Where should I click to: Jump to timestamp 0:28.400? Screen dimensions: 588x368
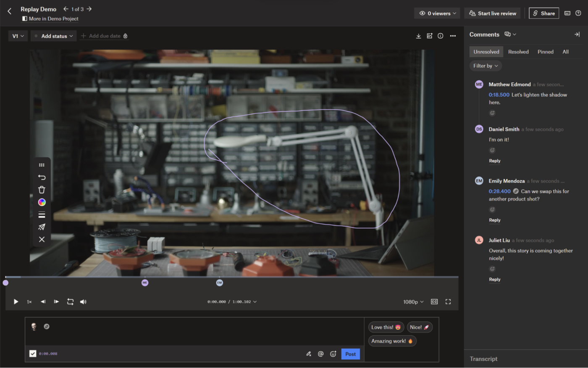[x=500, y=191]
